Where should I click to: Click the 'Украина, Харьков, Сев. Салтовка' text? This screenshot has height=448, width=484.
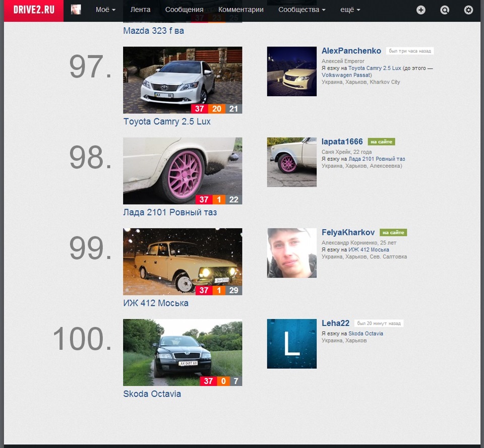[364, 257]
